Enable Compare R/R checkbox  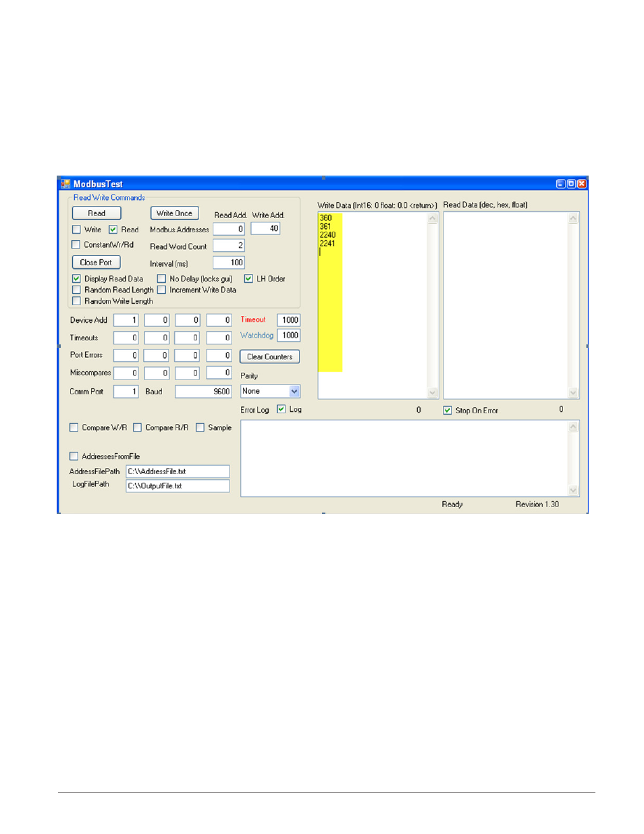(x=137, y=427)
